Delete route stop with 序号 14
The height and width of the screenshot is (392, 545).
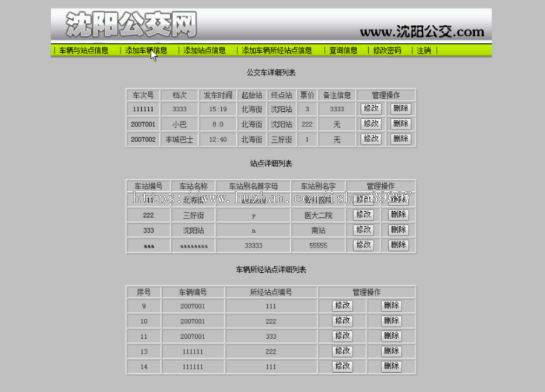point(391,367)
